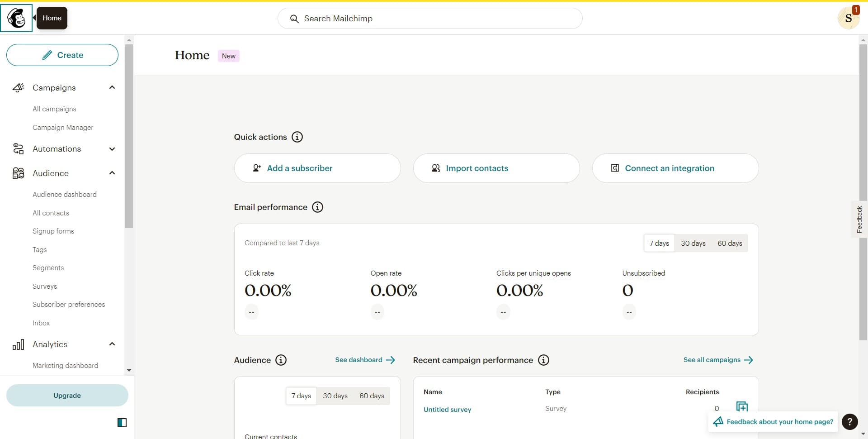Click the Mailchimp Freddie logo
Screen dimensions: 868x439
(x=17, y=18)
